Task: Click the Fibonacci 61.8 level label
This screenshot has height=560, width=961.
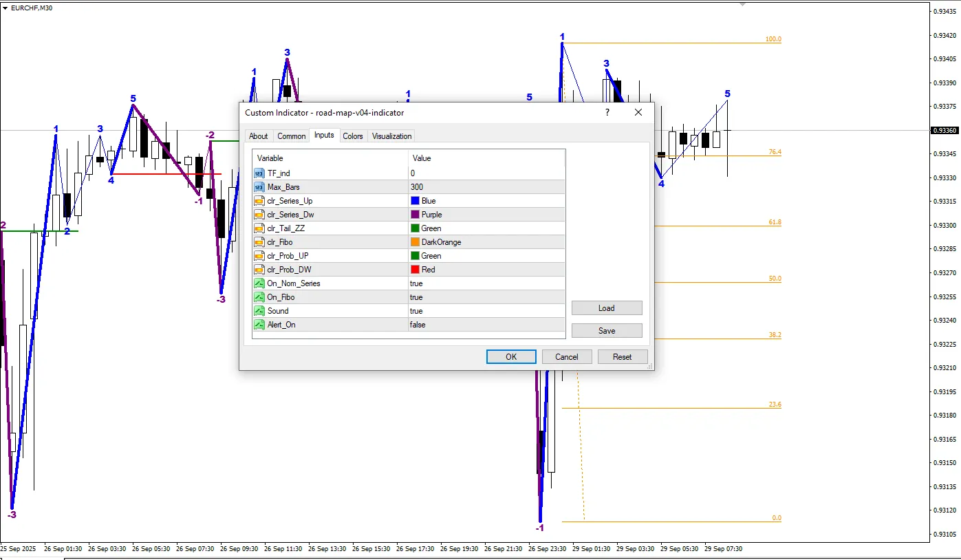Action: pos(775,222)
